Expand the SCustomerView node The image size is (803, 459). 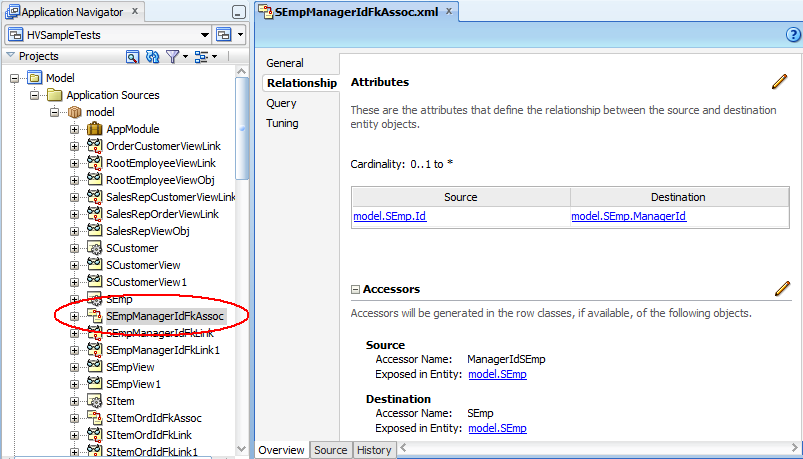[x=74, y=265]
